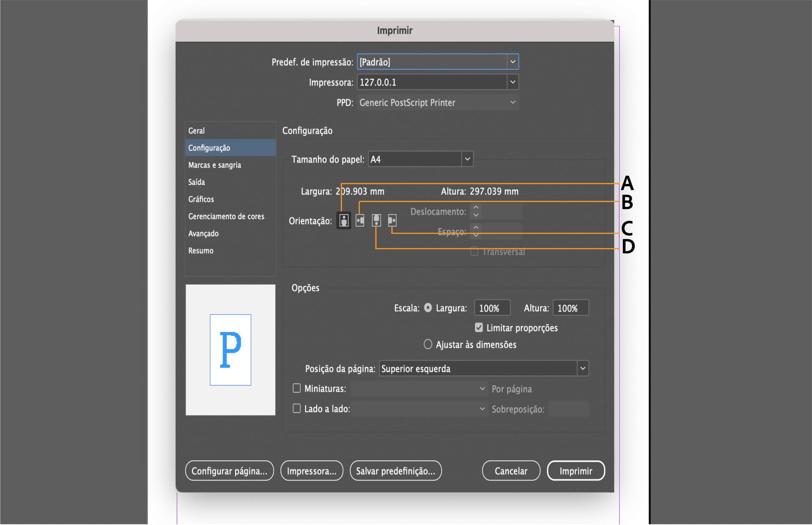Uncheck Limitar proporções
The image size is (812, 525).
tap(478, 327)
